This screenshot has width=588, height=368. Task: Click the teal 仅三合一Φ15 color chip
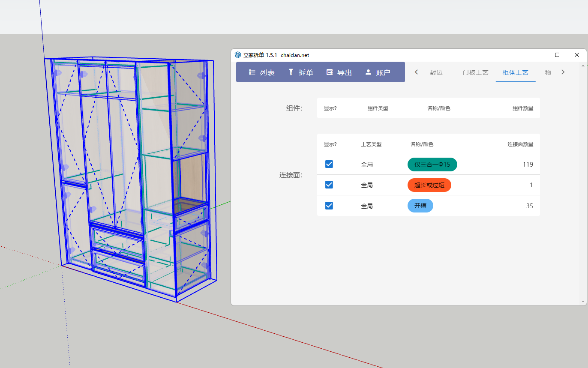point(432,165)
